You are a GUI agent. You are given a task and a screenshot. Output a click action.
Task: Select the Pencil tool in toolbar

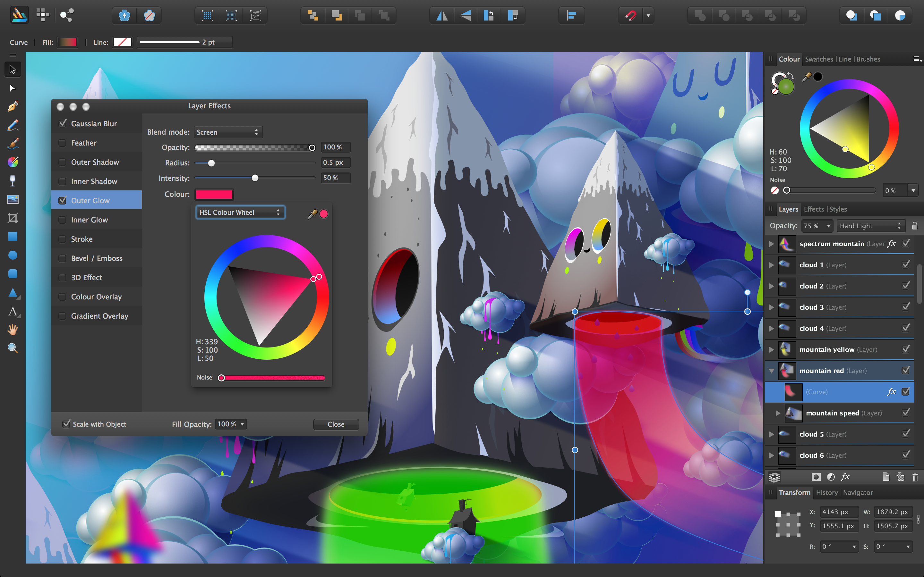pos(13,126)
